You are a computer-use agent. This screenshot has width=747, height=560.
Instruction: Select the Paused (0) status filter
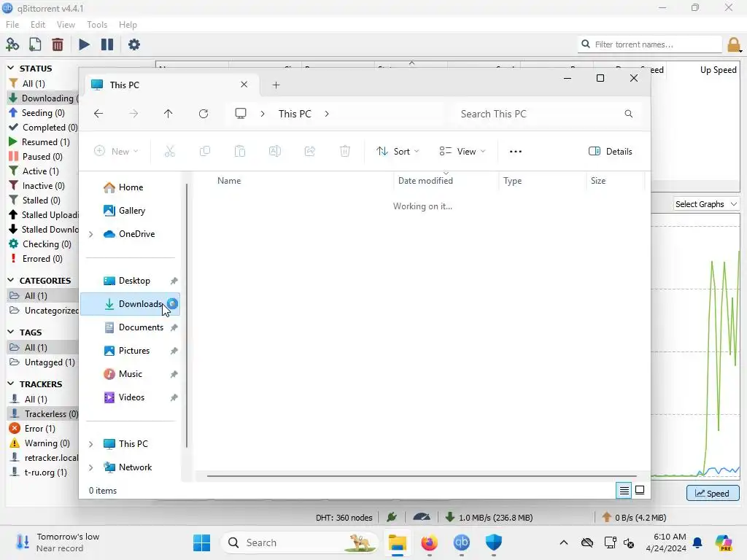point(43,157)
